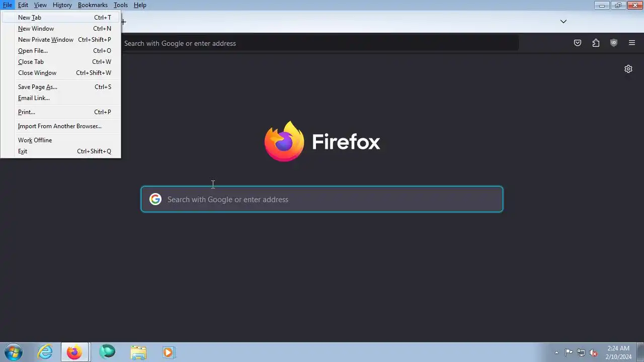Choose New Tab from File menu

60,17
